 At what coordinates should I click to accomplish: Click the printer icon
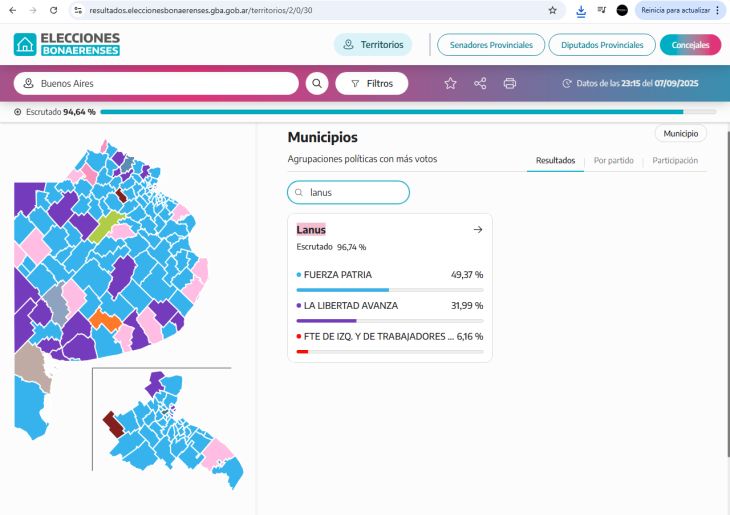[x=510, y=83]
